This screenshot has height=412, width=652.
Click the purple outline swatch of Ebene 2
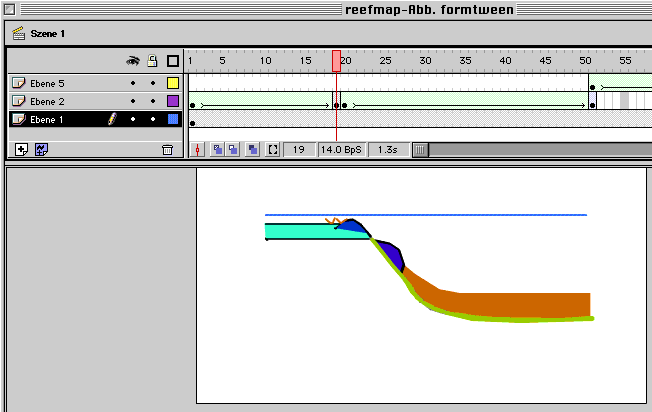point(173,101)
